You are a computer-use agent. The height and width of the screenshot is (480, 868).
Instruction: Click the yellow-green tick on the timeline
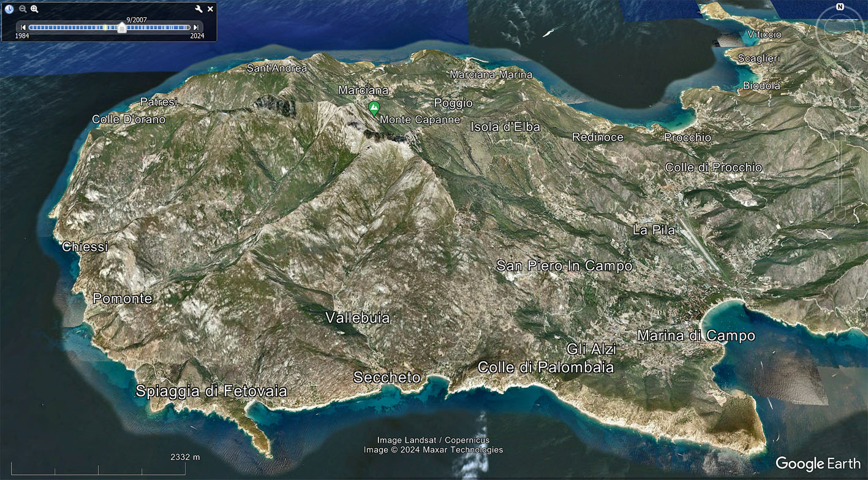coord(105,28)
